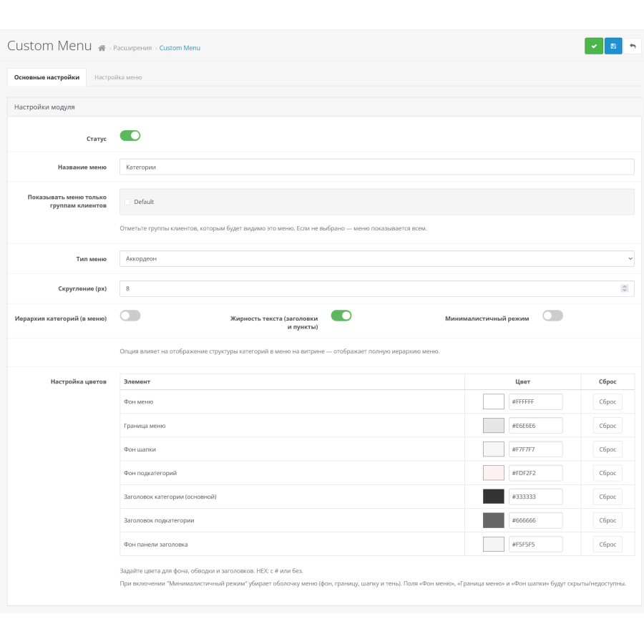Image resolution: width=644 pixels, height=644 pixels.
Task: Switch to the Настройка меню tab
Action: pos(118,77)
